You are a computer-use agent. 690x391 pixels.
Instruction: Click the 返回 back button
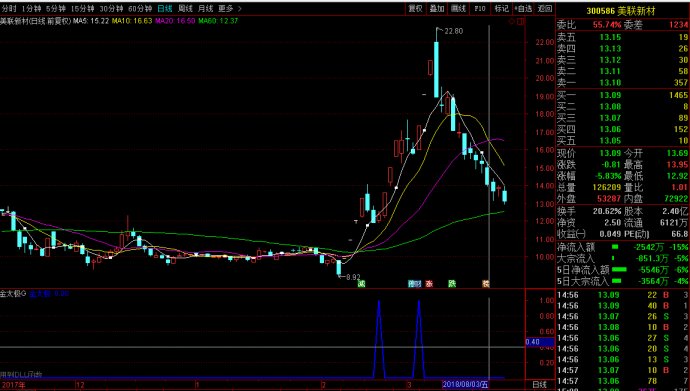click(545, 8)
